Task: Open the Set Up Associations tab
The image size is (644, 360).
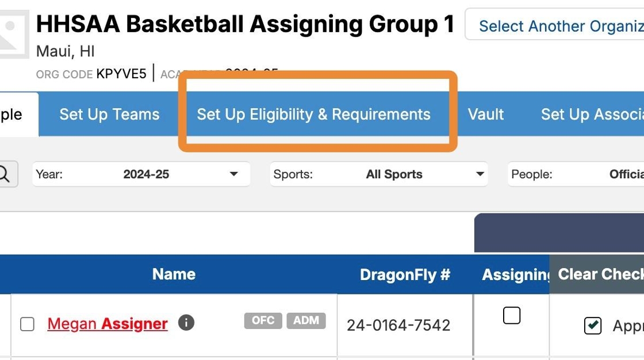Action: [x=592, y=114]
